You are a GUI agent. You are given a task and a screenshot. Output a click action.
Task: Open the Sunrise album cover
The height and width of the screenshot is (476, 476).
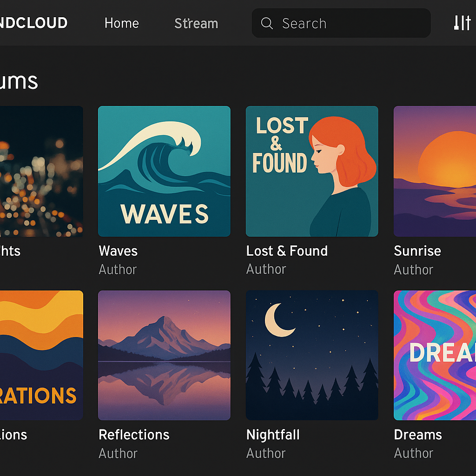pos(442,171)
